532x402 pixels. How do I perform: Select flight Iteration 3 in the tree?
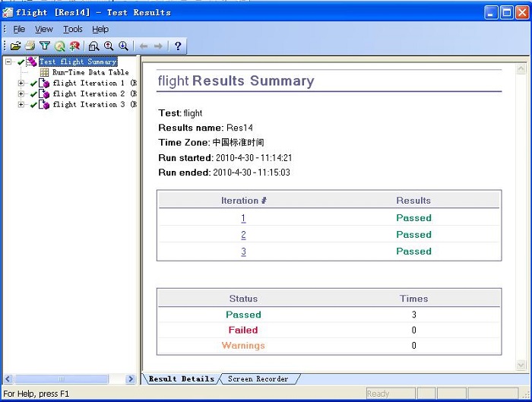click(x=89, y=105)
